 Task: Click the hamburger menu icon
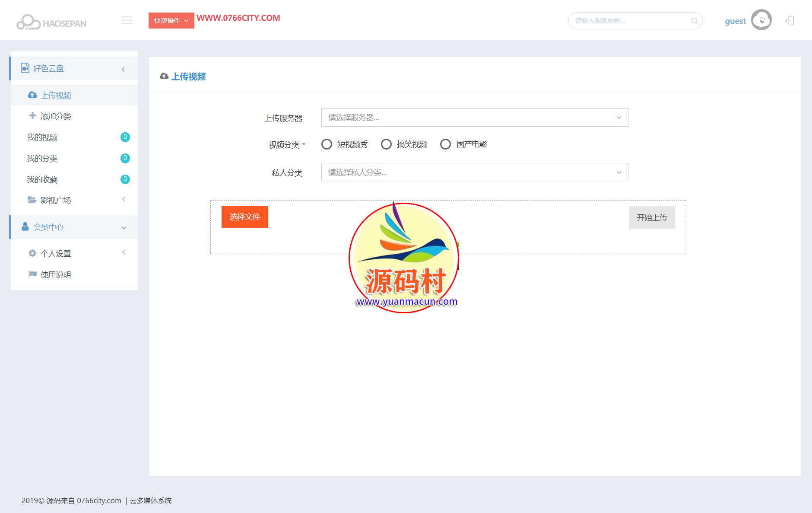(127, 19)
